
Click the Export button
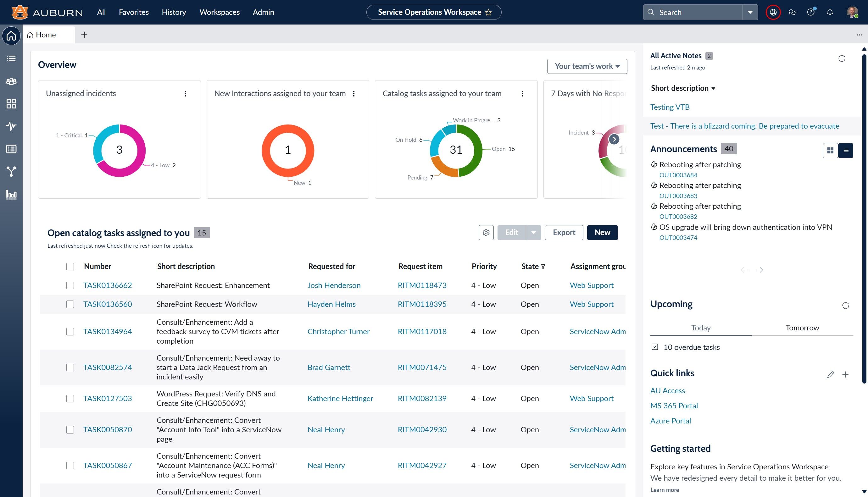564,232
